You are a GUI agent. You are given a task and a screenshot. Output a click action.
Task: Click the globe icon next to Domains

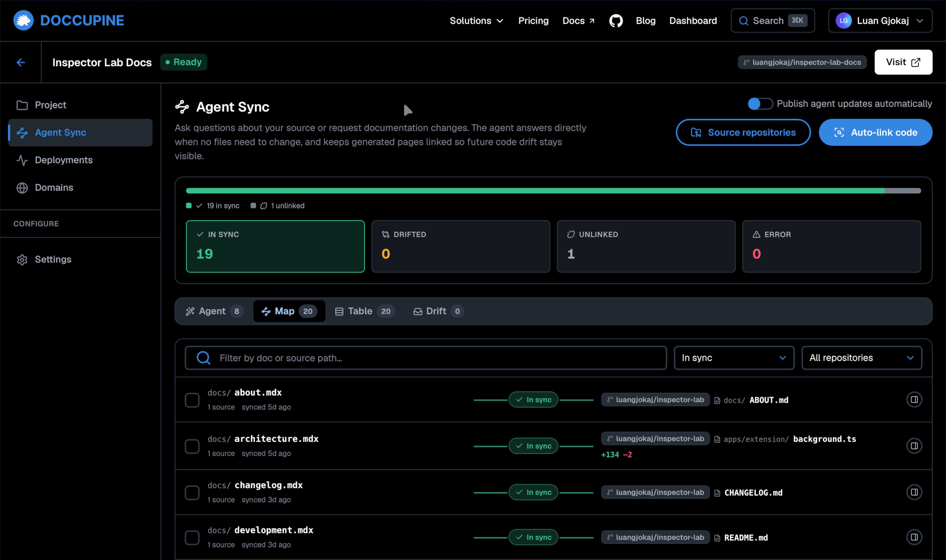(22, 188)
